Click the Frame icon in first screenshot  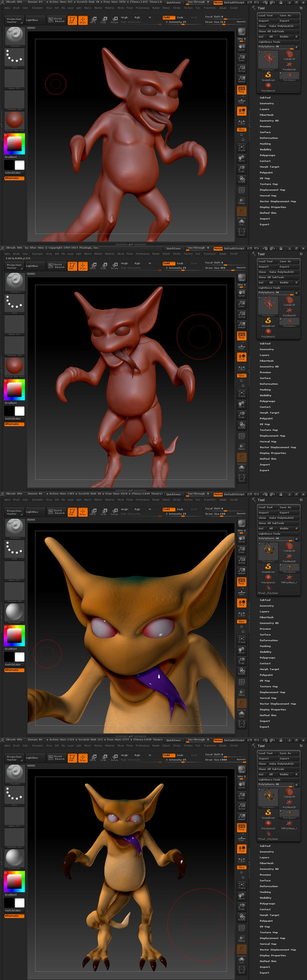(x=241, y=148)
